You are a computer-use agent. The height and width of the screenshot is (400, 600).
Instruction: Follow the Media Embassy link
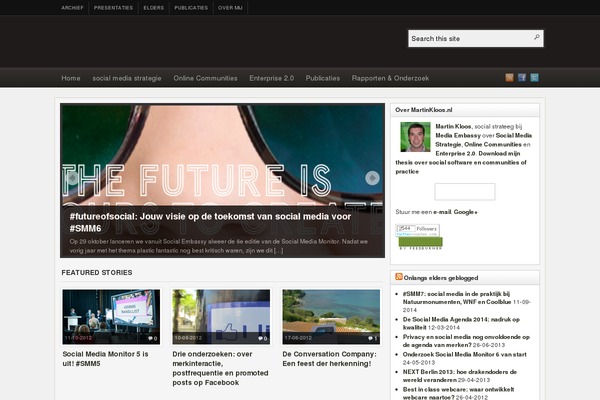click(458, 136)
